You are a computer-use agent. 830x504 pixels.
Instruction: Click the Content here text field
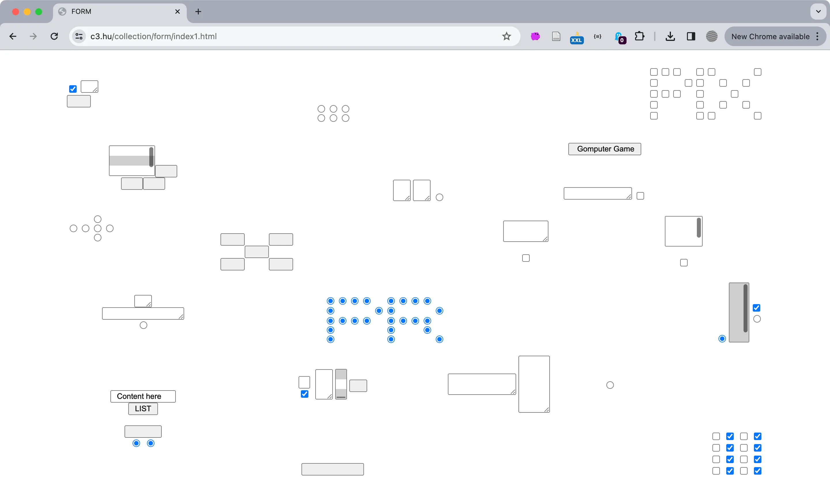point(143,396)
